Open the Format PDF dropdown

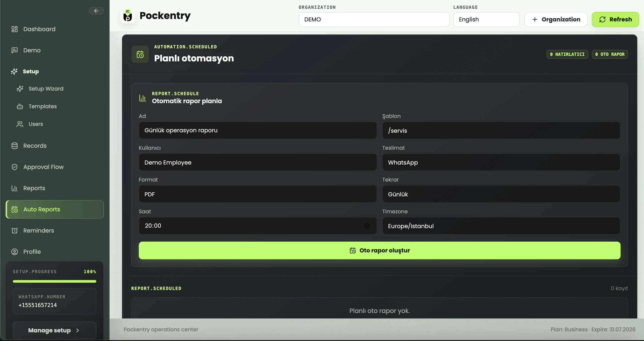tap(258, 194)
